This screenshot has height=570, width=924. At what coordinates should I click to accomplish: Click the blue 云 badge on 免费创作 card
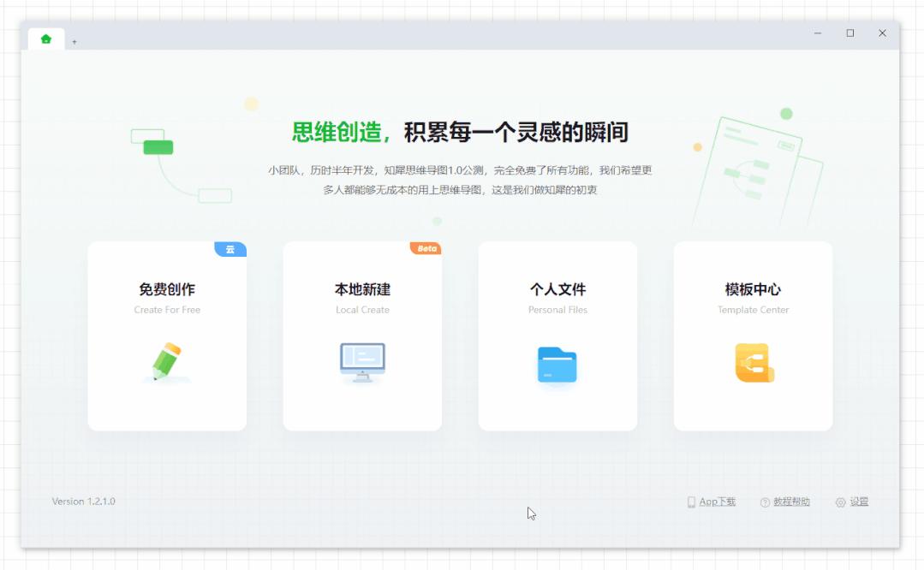(230, 249)
